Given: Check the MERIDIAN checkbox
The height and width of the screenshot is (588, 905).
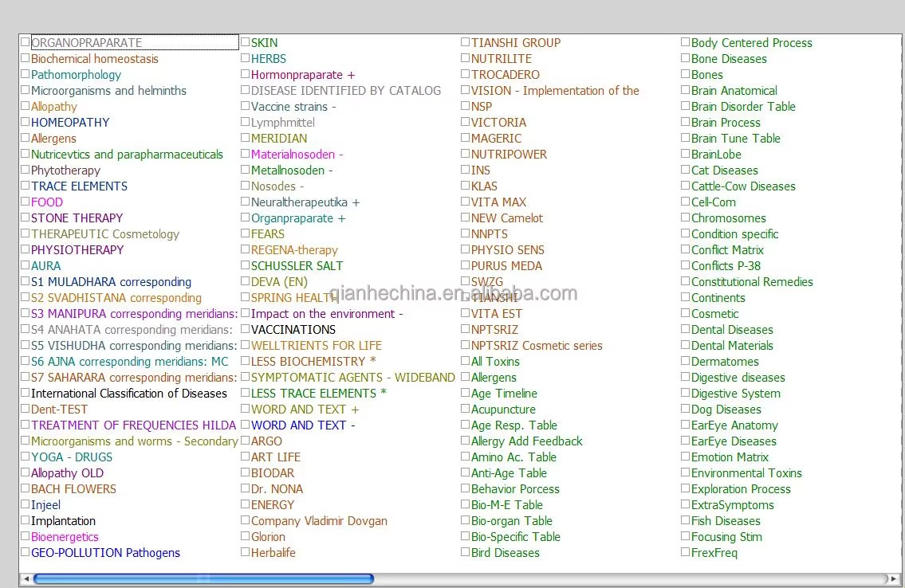Looking at the screenshot, I should (x=245, y=138).
